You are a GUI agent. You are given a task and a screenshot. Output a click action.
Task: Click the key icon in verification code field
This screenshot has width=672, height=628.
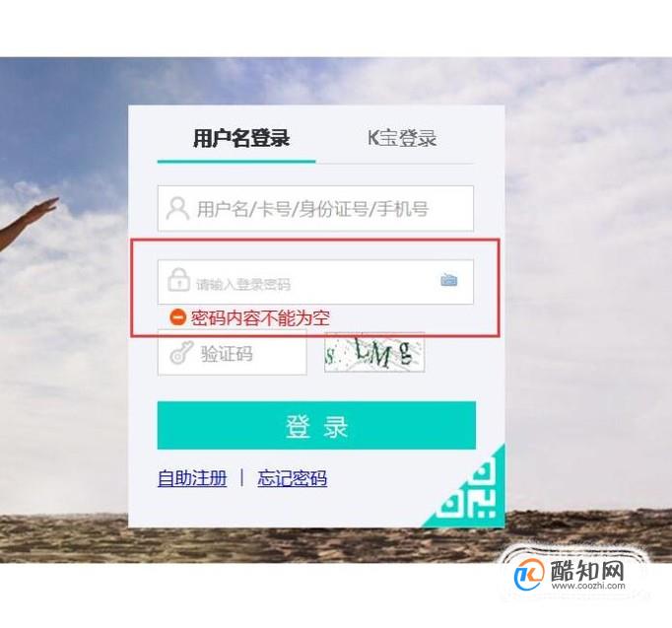pos(181,353)
